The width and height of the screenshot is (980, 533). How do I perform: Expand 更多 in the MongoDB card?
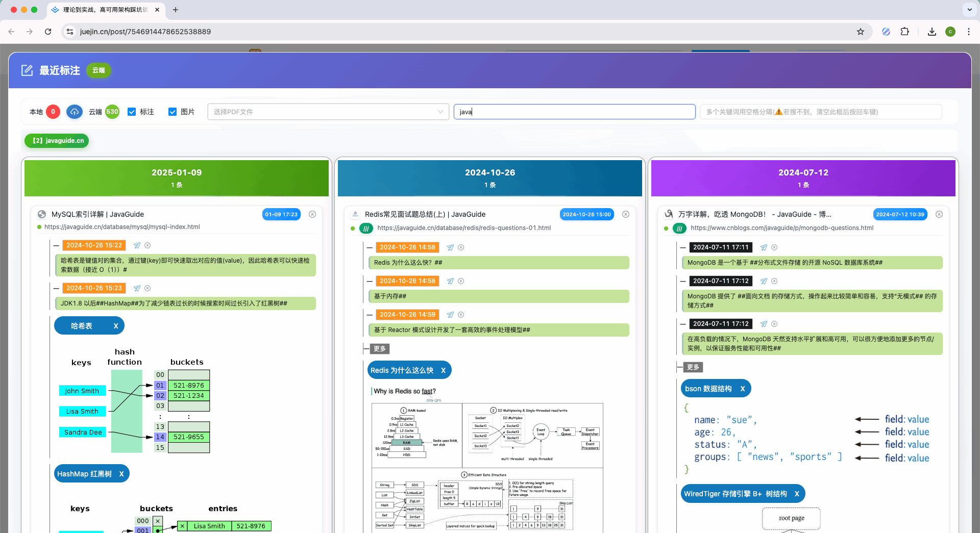click(693, 367)
